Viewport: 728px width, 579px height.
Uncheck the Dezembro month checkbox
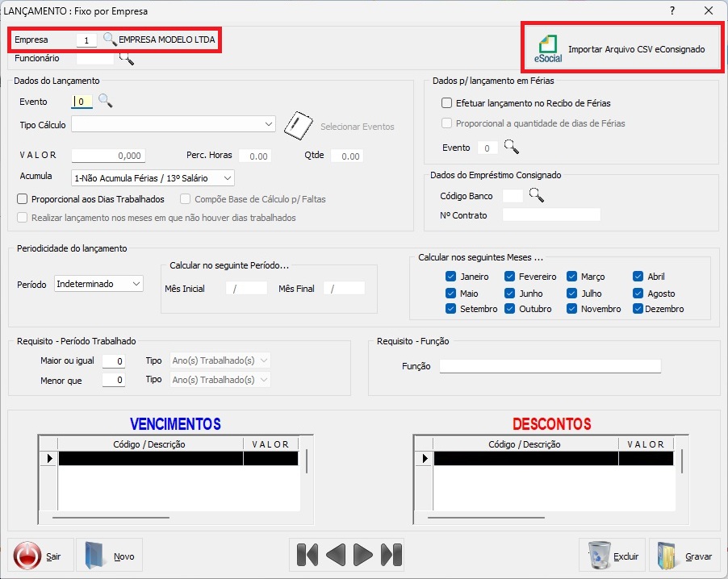point(639,309)
